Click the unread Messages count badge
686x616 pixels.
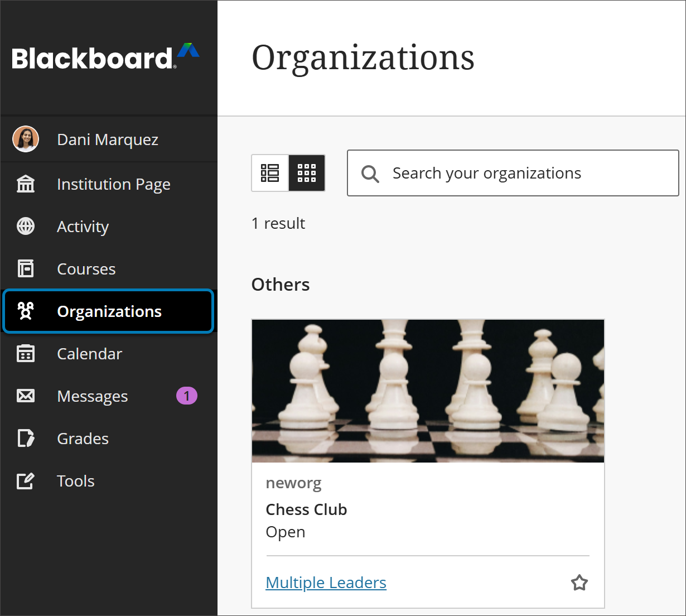[x=186, y=396]
